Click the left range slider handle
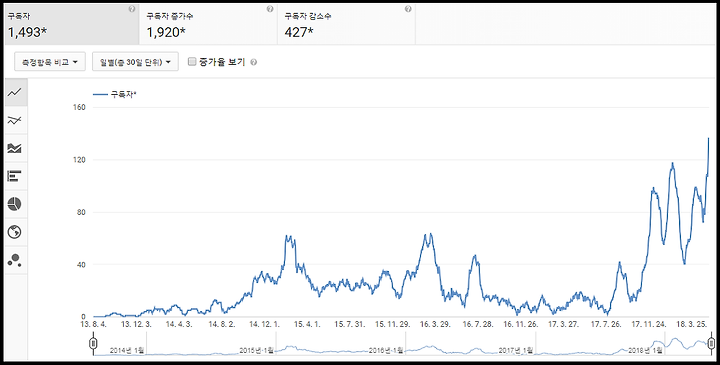Screen dimensions: 720x365 93,343
